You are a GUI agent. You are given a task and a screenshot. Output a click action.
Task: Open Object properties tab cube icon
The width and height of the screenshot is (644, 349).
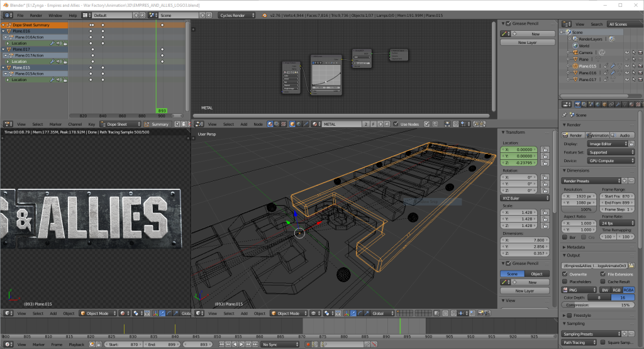coord(604,104)
